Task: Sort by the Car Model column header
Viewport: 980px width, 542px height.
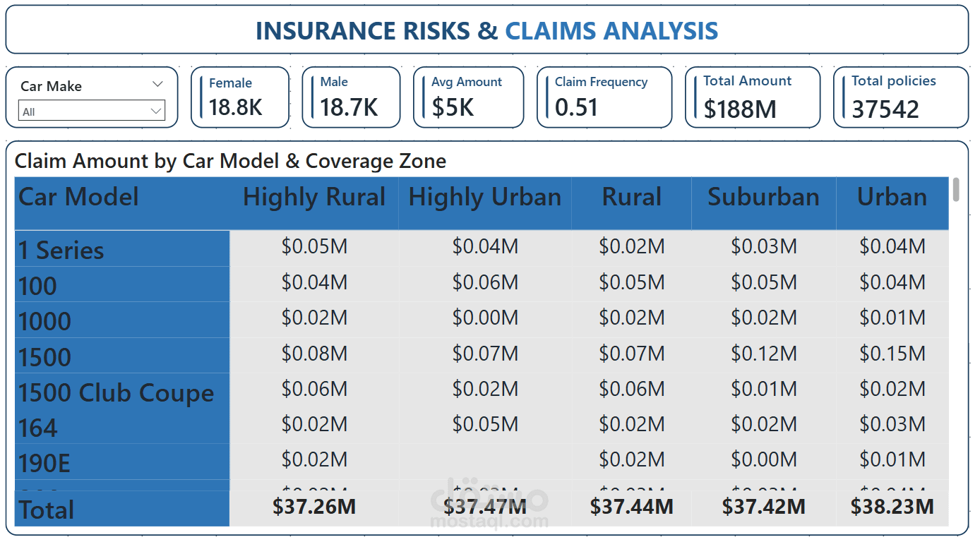Action: (x=79, y=197)
